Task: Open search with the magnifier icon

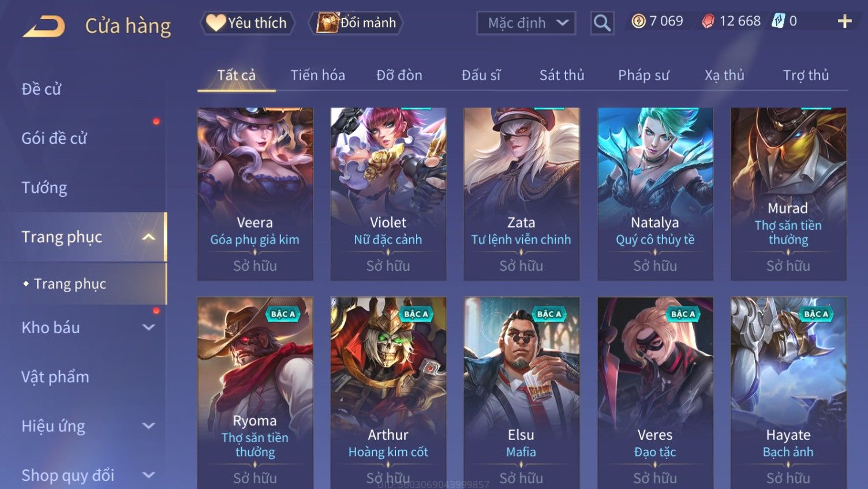Action: (x=602, y=23)
